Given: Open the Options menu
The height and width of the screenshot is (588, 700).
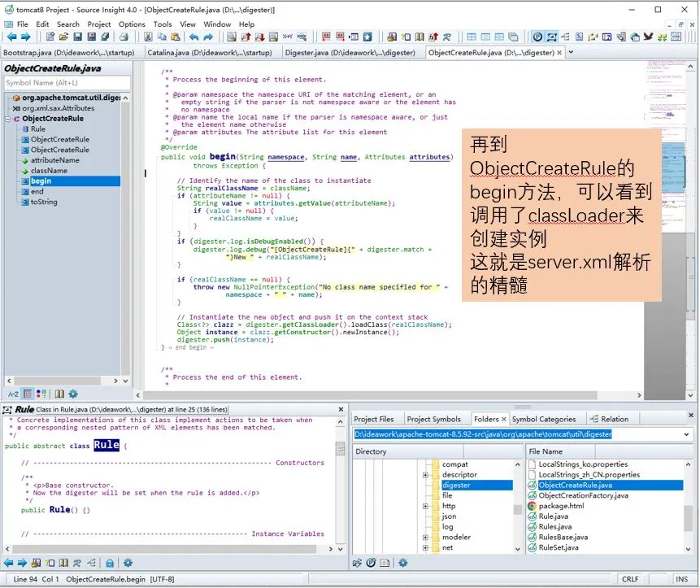Looking at the screenshot, I should [132, 24].
